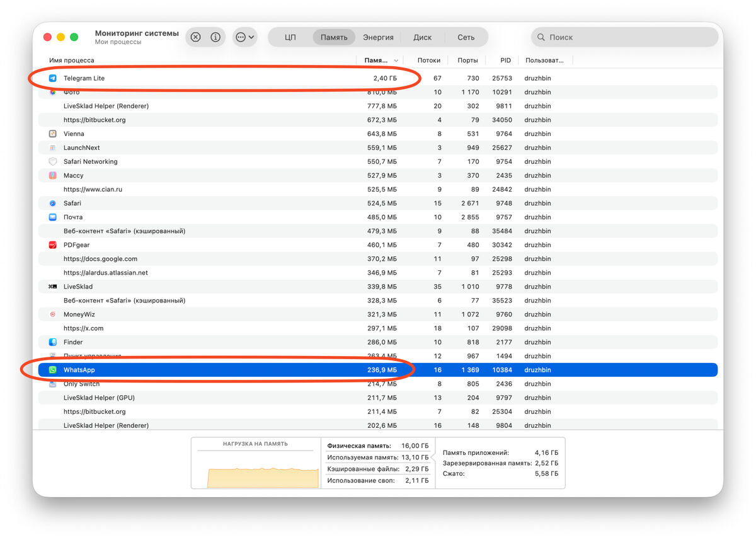Switch to the ЦП tab
756x540 pixels.
(x=290, y=37)
